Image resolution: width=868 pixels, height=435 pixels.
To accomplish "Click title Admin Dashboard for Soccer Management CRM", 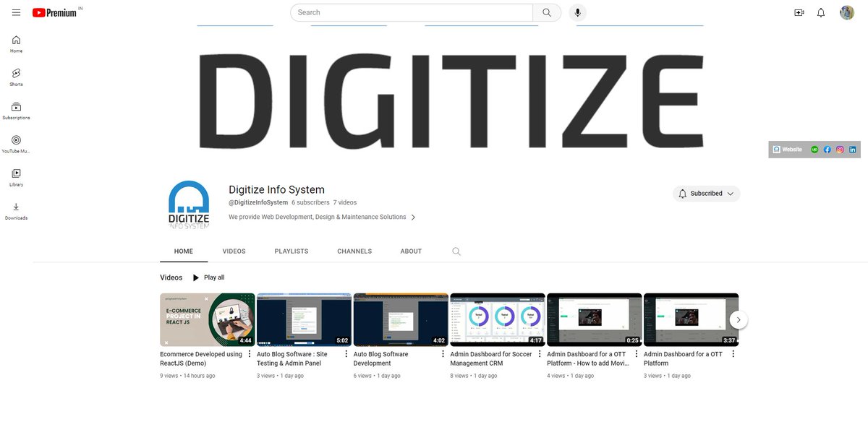I will [x=491, y=358].
